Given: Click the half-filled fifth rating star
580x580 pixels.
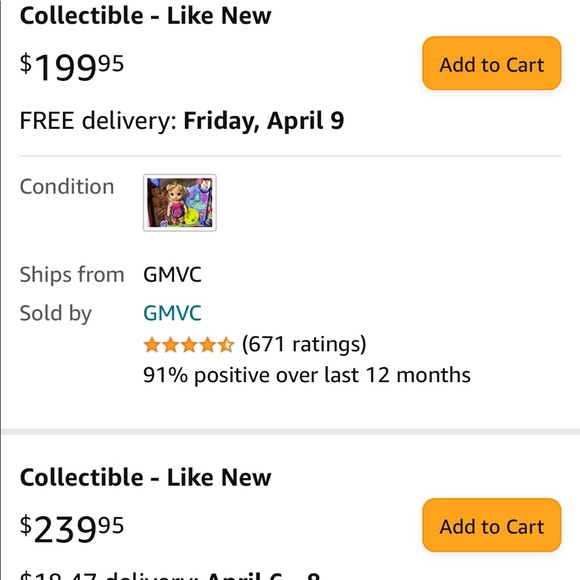Looking at the screenshot, I should pyautogui.click(x=226, y=345).
